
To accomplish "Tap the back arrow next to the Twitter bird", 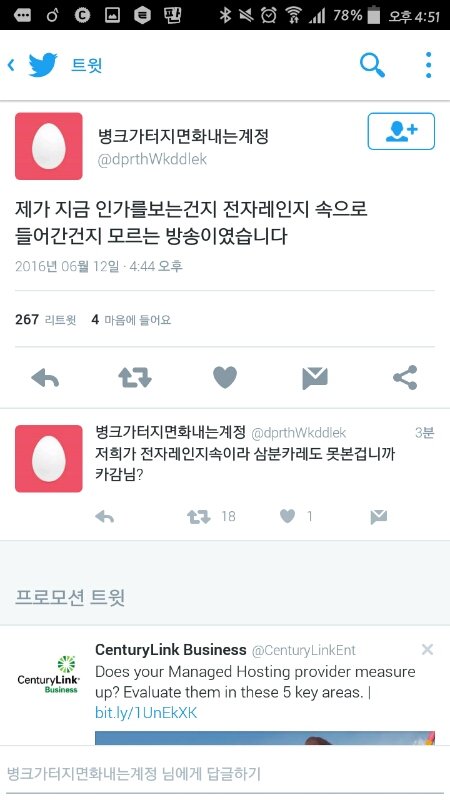I will [x=11, y=65].
